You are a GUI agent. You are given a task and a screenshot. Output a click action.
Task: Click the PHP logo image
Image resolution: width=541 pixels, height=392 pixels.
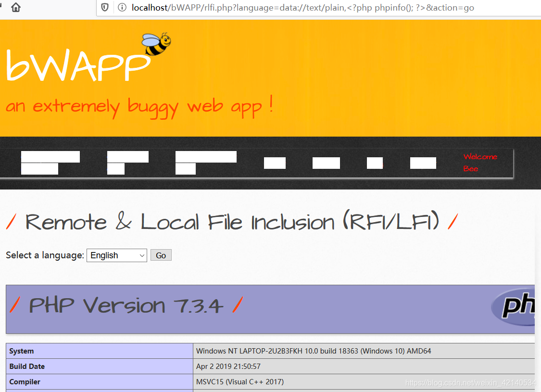coord(513,307)
